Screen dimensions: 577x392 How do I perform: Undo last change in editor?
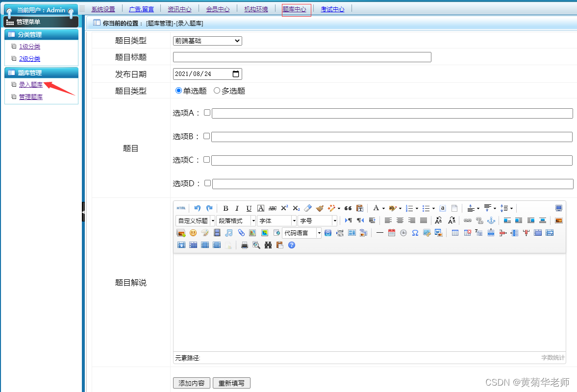coord(197,208)
